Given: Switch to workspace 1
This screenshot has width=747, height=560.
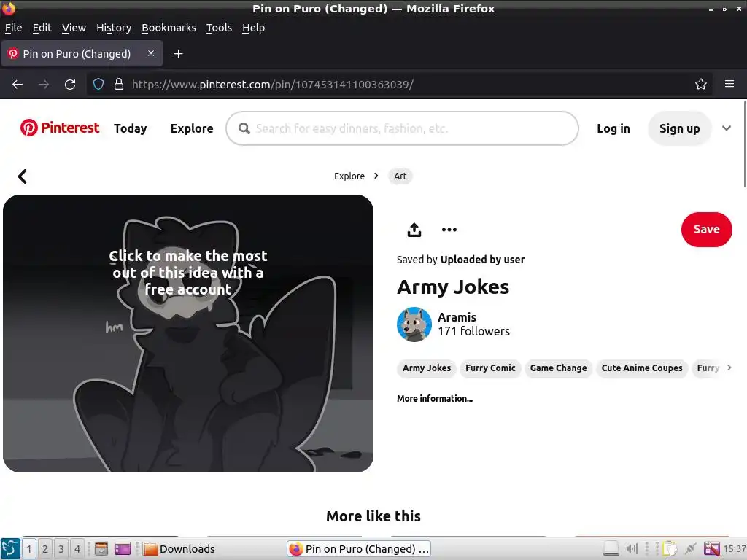Looking at the screenshot, I should [29, 549].
